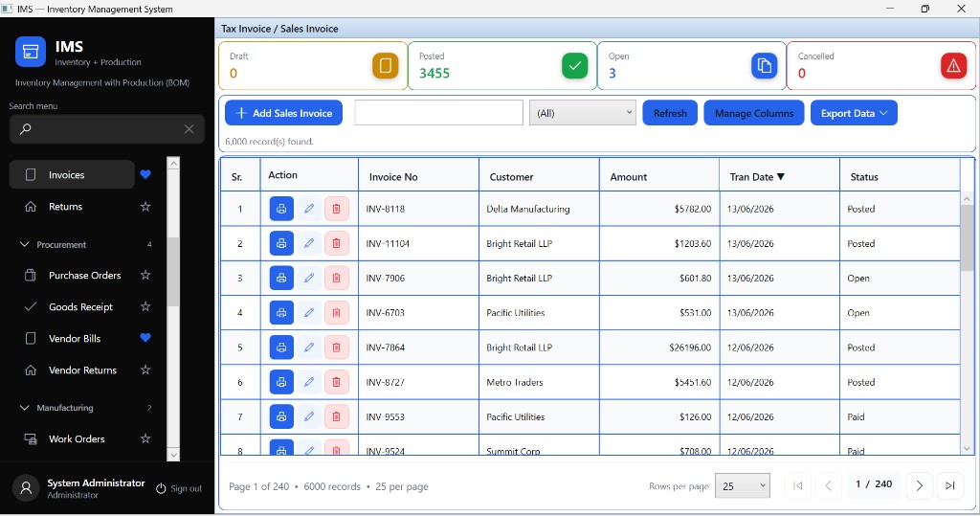Unfavorite Vendor Bills using heart icon
Image resolution: width=980 pixels, height=516 pixels.
145,338
